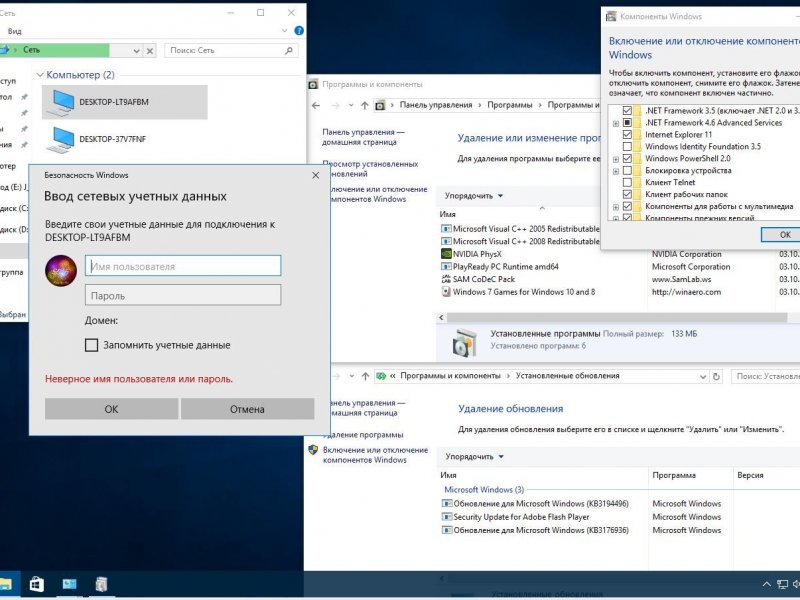
Task: Select Windows 7 Games for Windows 10 icon
Action: coord(446,292)
